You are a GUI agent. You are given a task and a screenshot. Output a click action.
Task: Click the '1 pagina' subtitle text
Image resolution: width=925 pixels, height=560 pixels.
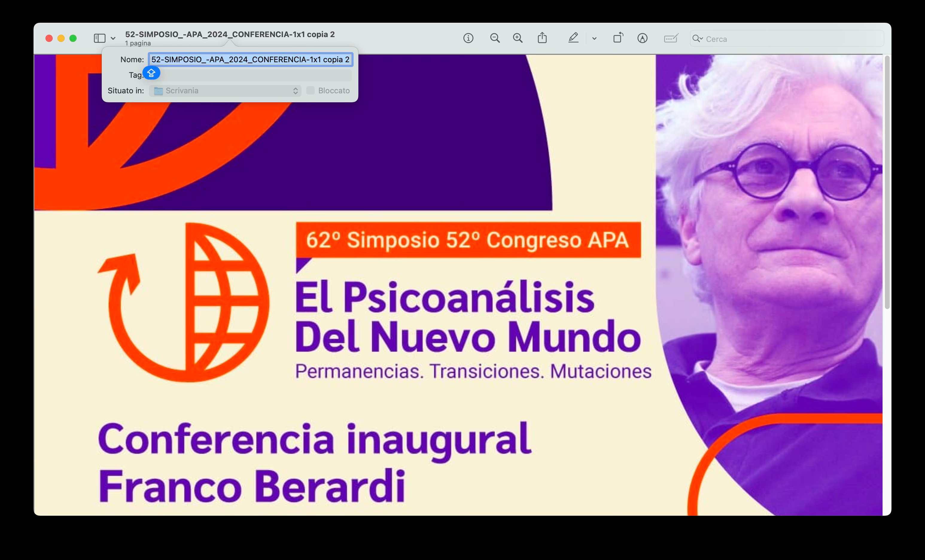(138, 44)
